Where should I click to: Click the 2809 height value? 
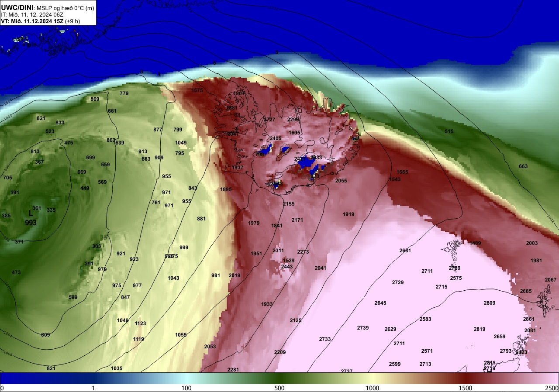click(x=490, y=303)
